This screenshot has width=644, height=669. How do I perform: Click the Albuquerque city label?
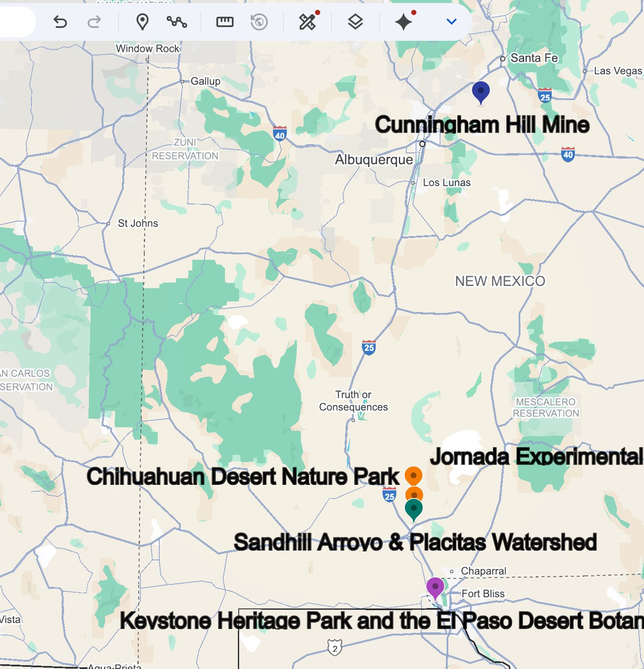[374, 160]
